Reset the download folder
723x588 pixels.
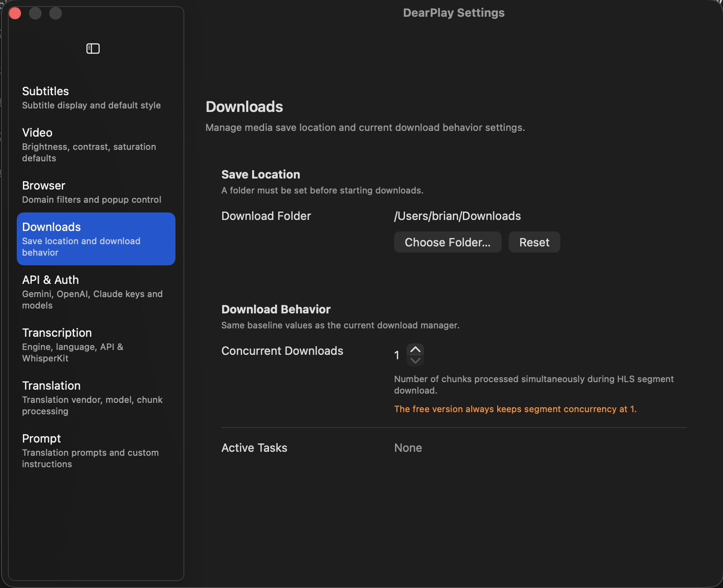pos(534,242)
